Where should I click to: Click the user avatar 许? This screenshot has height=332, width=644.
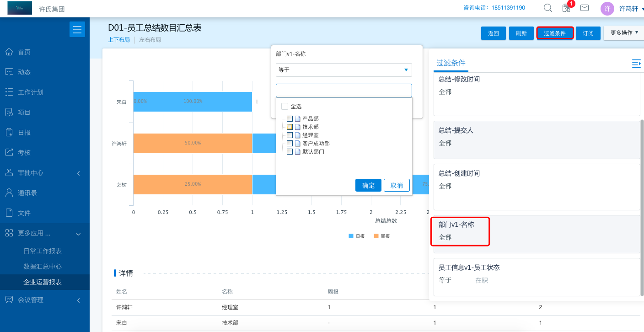point(607,9)
